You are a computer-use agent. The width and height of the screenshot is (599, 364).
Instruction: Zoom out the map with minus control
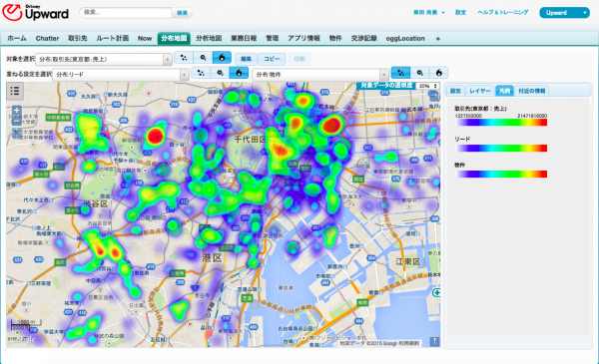16,121
